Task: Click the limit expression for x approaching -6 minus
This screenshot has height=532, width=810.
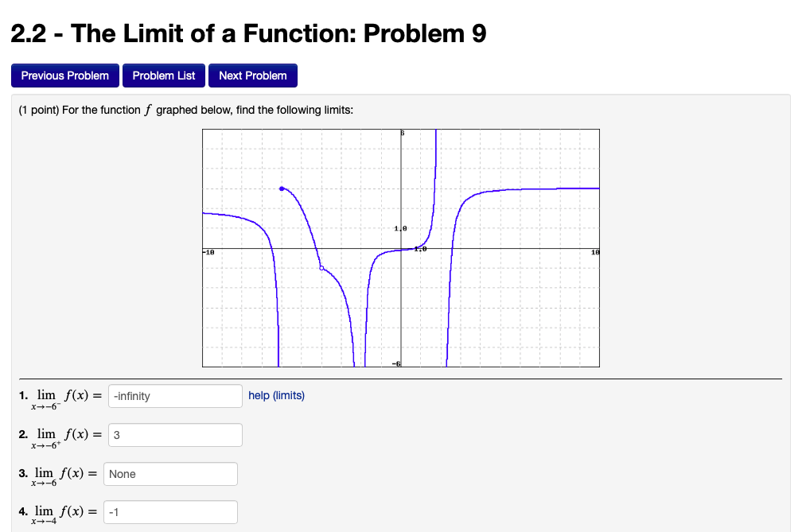Action: tap(45, 395)
